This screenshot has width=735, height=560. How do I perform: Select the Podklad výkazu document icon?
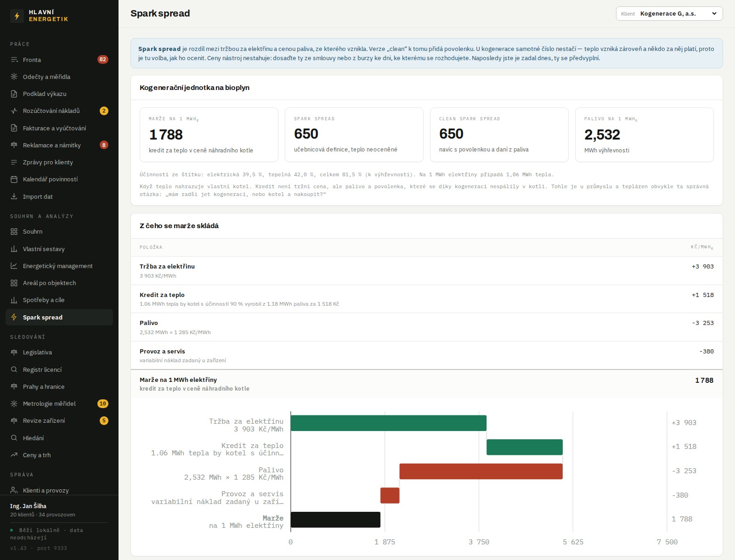tap(14, 94)
